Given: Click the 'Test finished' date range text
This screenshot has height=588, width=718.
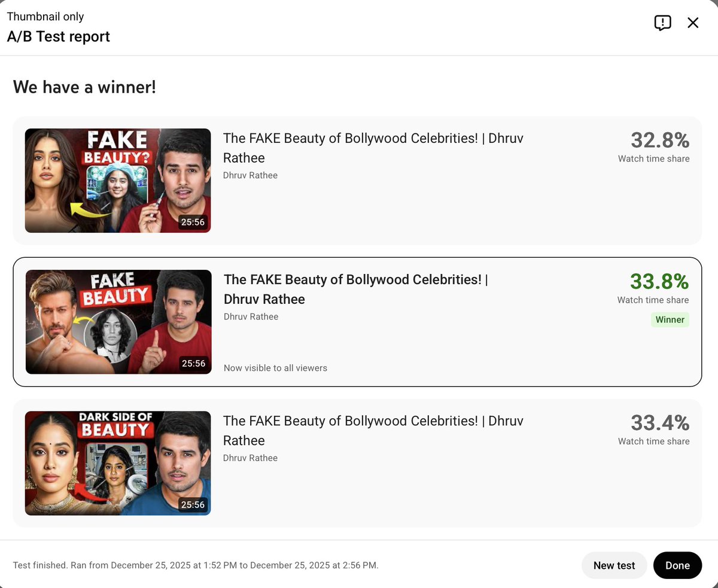Looking at the screenshot, I should click(x=196, y=565).
